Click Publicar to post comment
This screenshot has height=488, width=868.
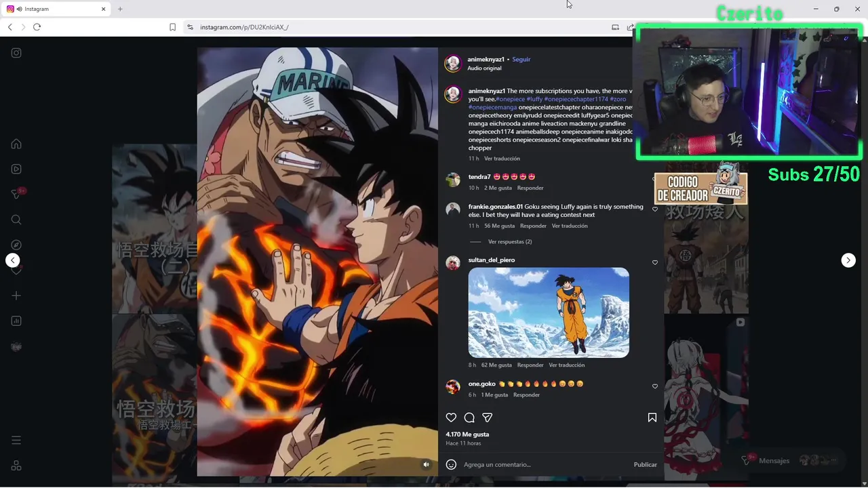(x=646, y=464)
